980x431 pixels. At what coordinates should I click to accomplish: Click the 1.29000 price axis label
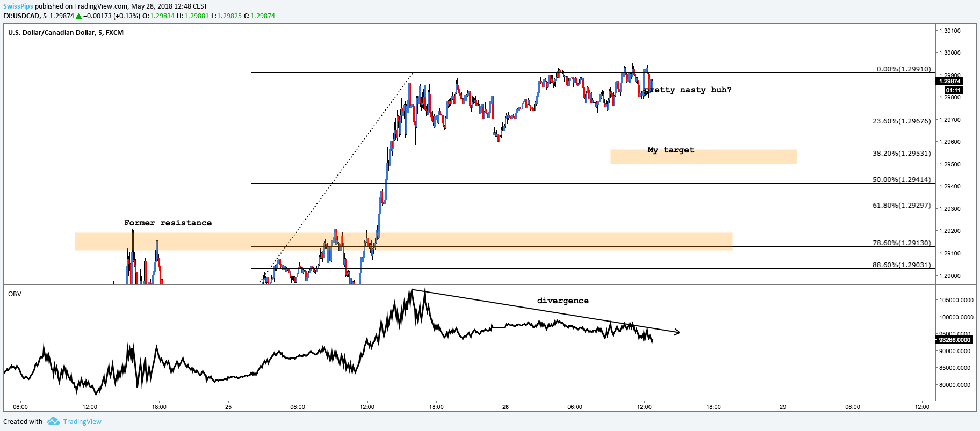tap(950, 276)
